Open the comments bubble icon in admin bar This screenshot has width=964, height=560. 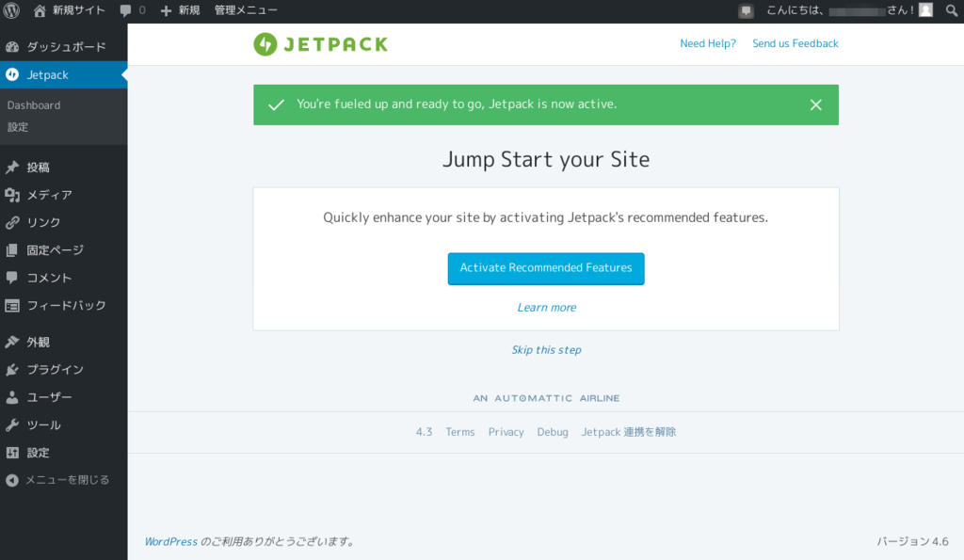[126, 10]
